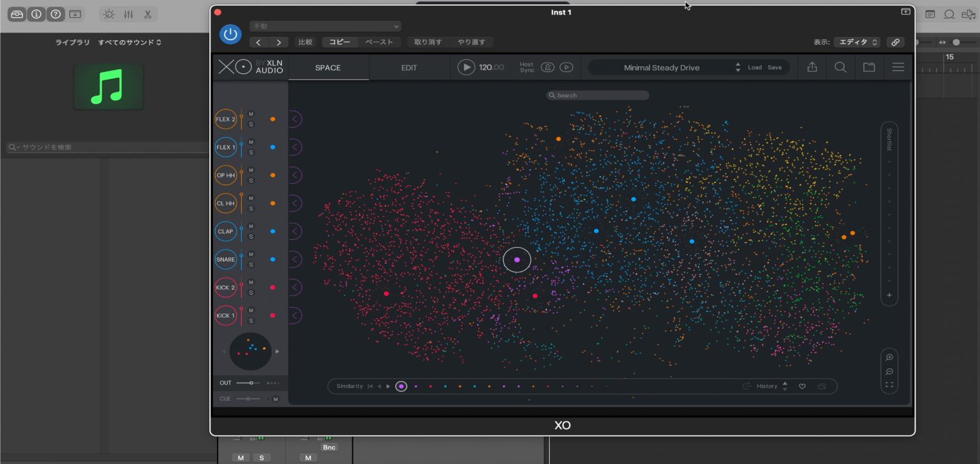Open the 表示 エディタ dropdown

click(x=856, y=42)
